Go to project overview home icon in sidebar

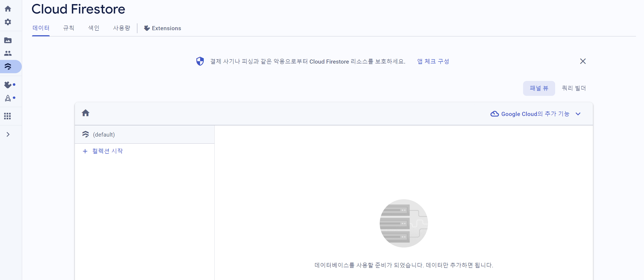click(8, 9)
